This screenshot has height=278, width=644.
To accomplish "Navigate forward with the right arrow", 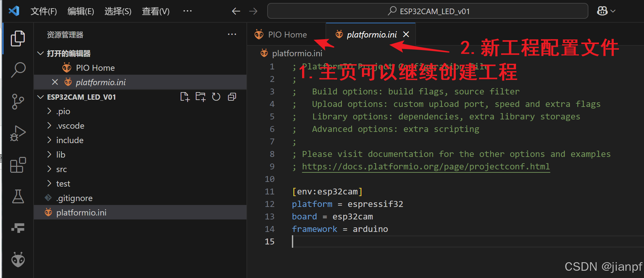I will [253, 11].
